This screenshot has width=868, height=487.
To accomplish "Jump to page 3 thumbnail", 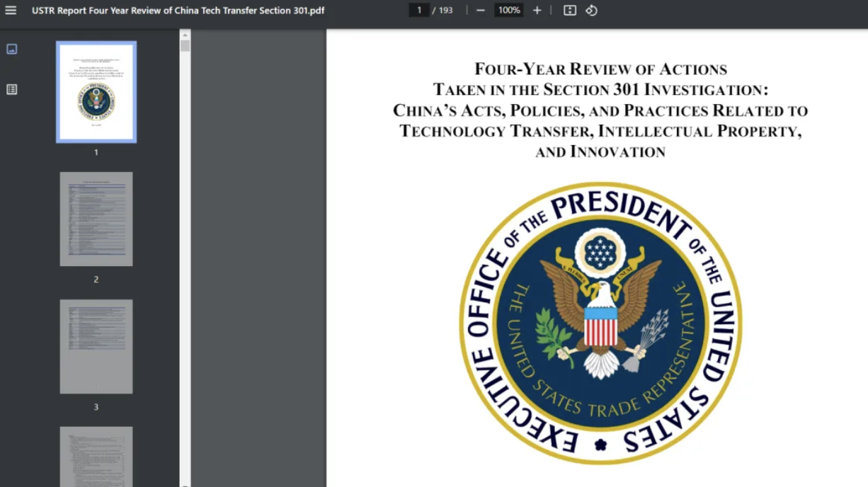I will point(96,346).
